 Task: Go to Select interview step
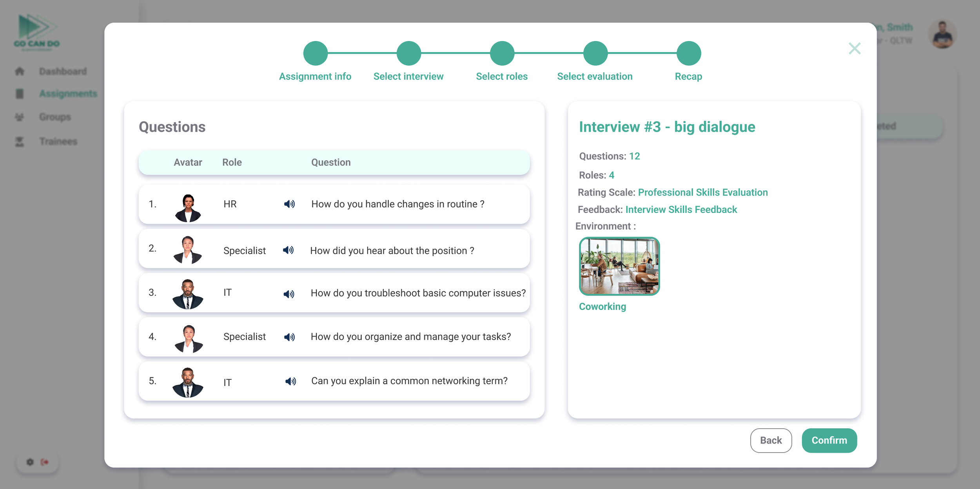(x=408, y=53)
